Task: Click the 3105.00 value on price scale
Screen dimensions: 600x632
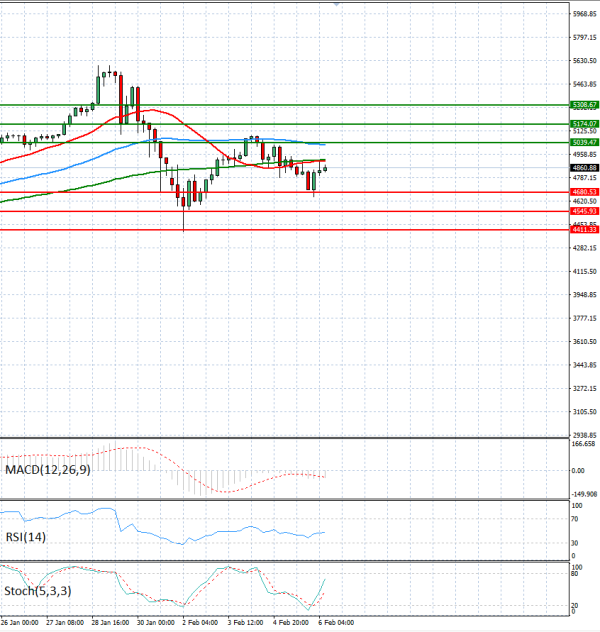Action: click(585, 412)
